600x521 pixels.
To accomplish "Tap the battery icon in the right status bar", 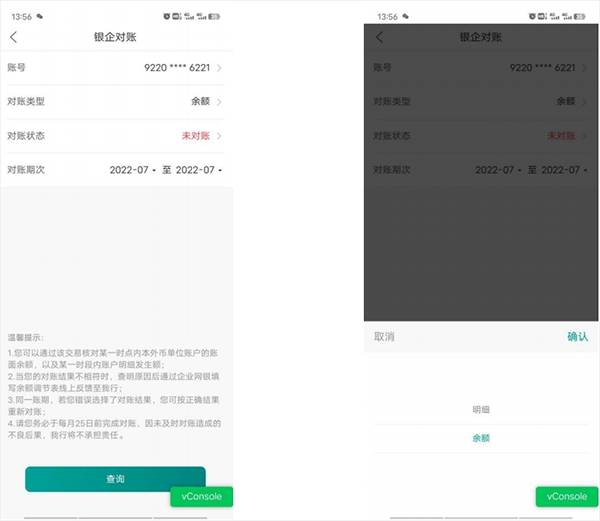I will [580, 17].
